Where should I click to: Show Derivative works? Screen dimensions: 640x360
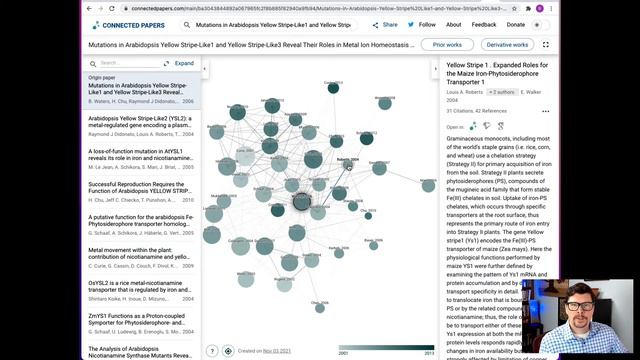click(507, 44)
